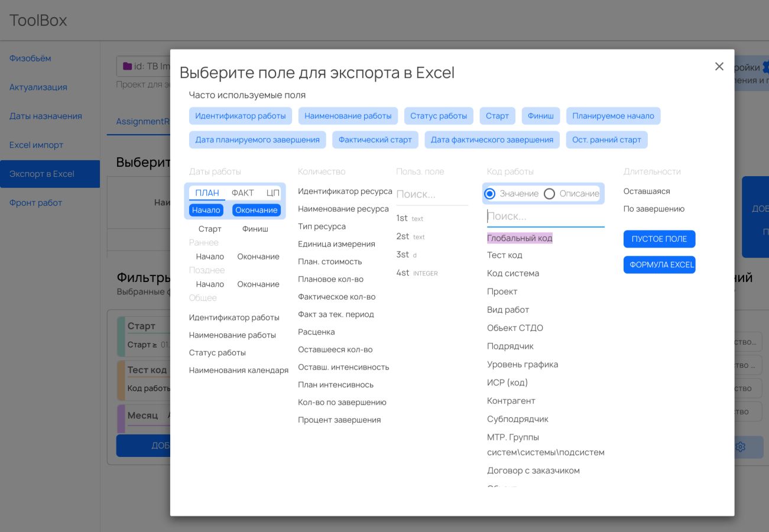
Task: Toggle the Окончание chip under ПЛАН
Action: tap(257, 210)
